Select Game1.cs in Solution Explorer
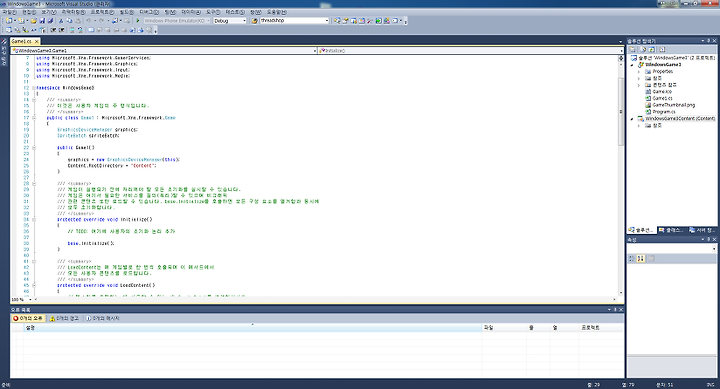This screenshot has height=389, width=720. pyautogui.click(x=662, y=98)
